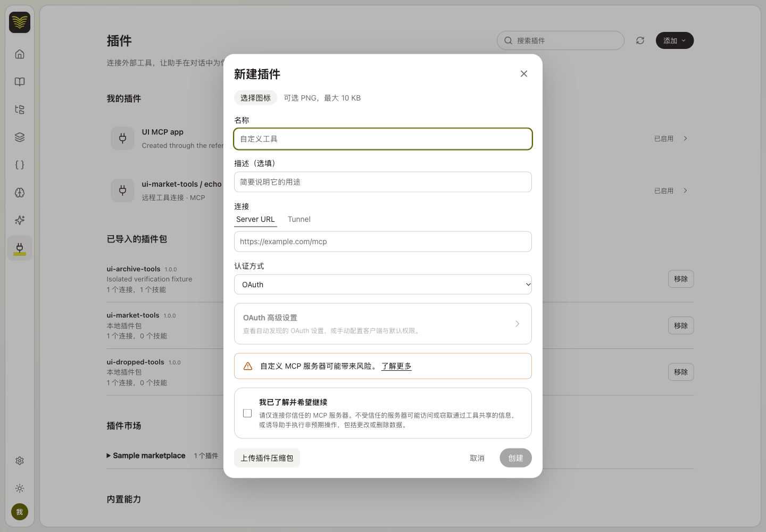The width and height of the screenshot is (766, 532).
Task: Open the home icon in sidebar
Action: click(20, 54)
